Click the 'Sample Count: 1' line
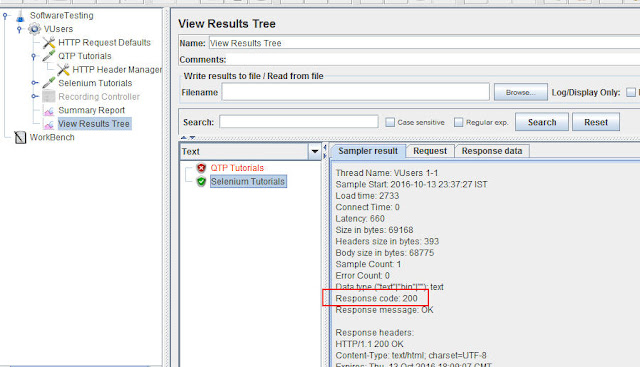Viewport: 640px width, 367px height. click(x=368, y=264)
